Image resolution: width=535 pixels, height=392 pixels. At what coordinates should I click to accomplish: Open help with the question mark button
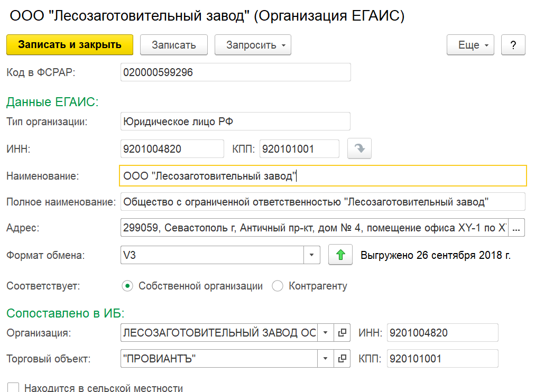(x=513, y=45)
